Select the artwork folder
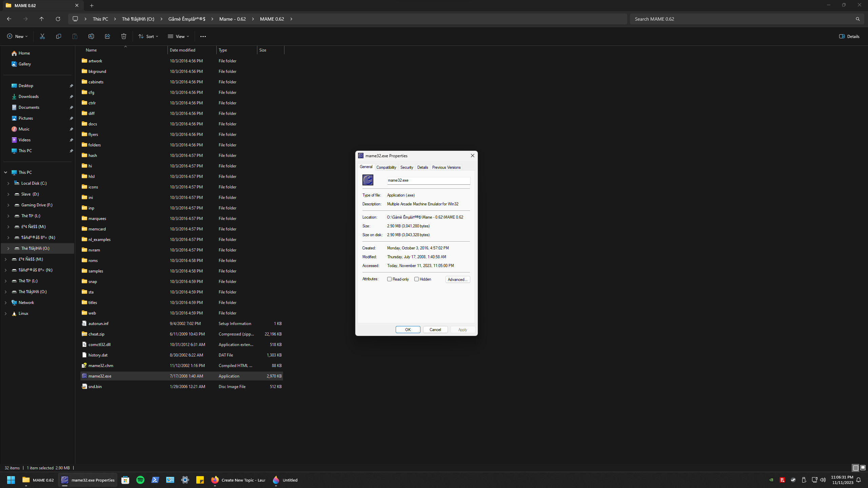The height and width of the screenshot is (488, 868). tap(181, 61)
